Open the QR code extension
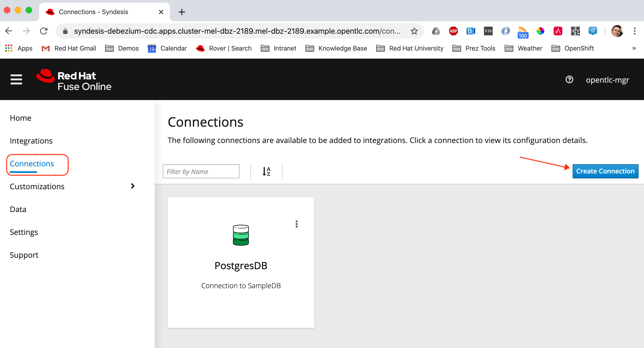This screenshot has width=644, height=348. [x=575, y=31]
